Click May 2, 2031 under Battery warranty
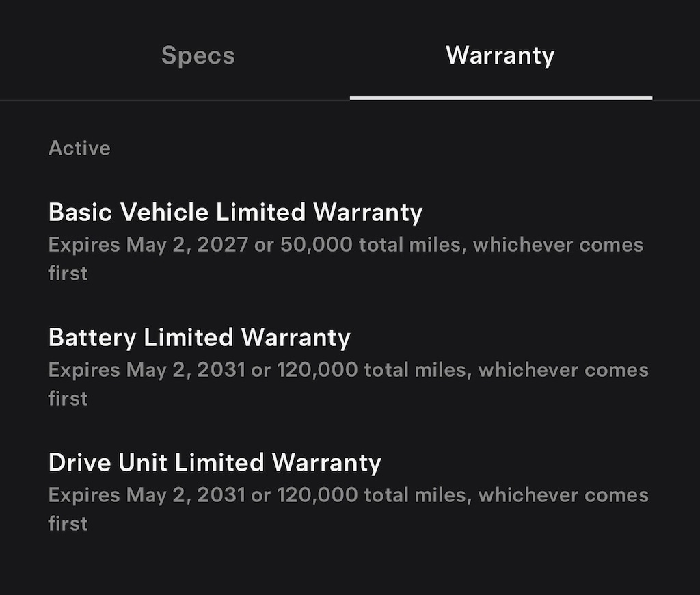The width and height of the screenshot is (700, 595). tap(187, 370)
